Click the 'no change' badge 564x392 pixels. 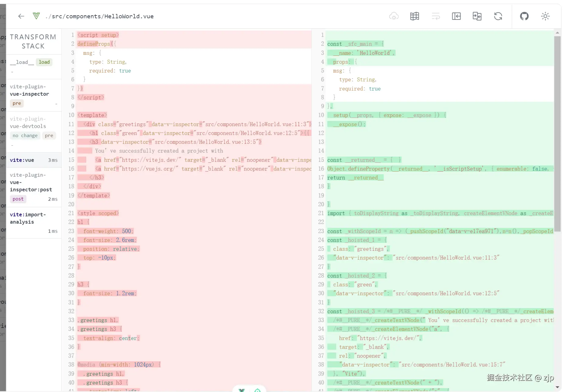(x=25, y=136)
